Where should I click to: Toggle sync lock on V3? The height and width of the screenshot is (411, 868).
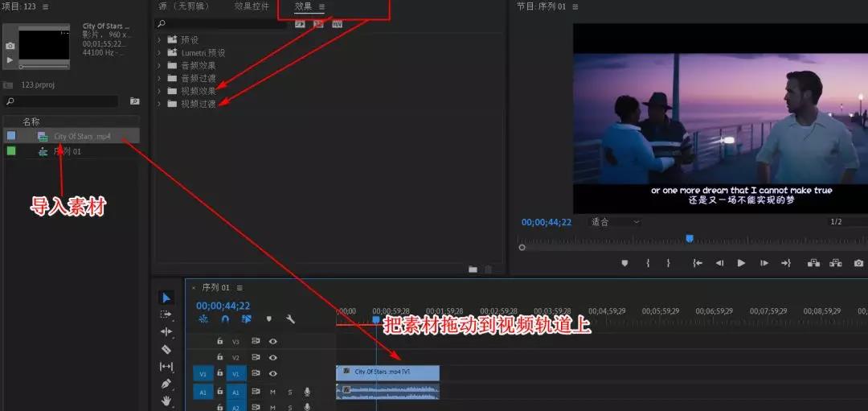click(x=256, y=341)
